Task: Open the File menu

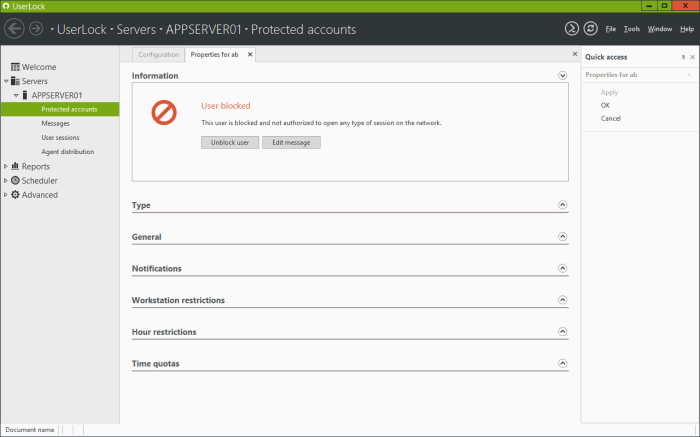Action: [x=611, y=29]
